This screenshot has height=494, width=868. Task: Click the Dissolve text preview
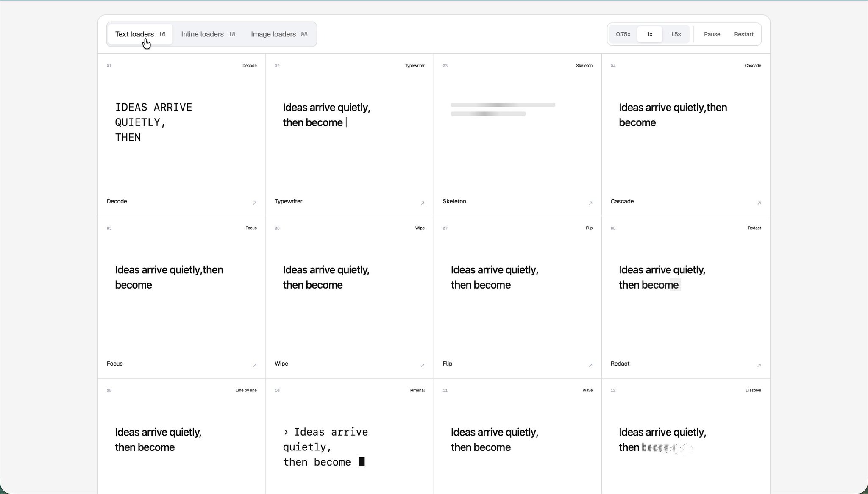pyautogui.click(x=662, y=439)
